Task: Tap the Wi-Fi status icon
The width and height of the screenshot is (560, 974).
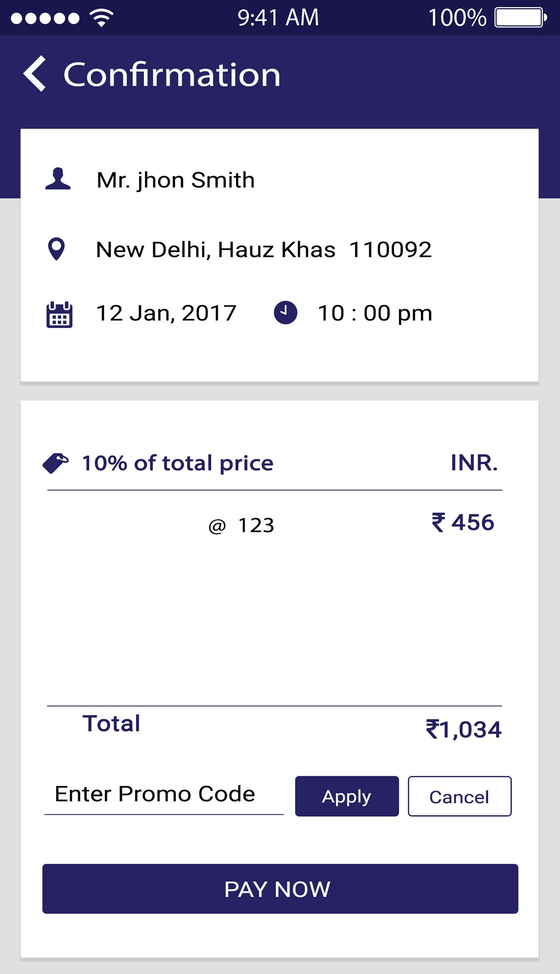Action: pos(102,18)
